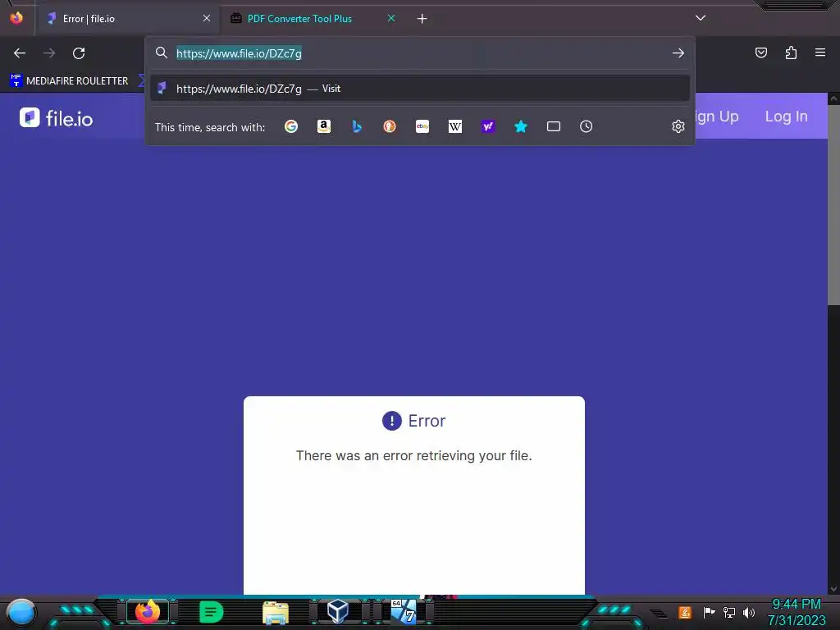The width and height of the screenshot is (840, 630).
Task: Open the green notes app on taskbar
Action: pos(211,612)
